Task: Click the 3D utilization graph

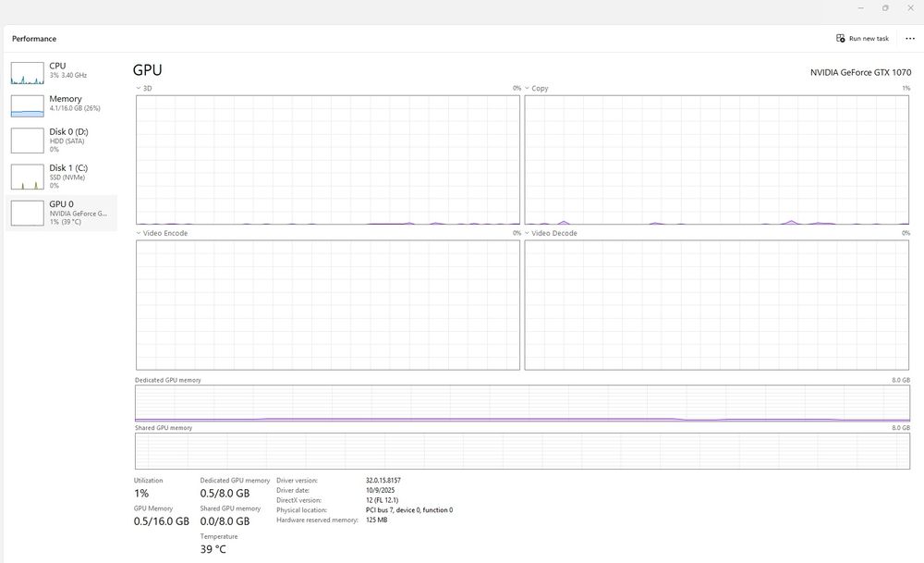Action: [328, 160]
